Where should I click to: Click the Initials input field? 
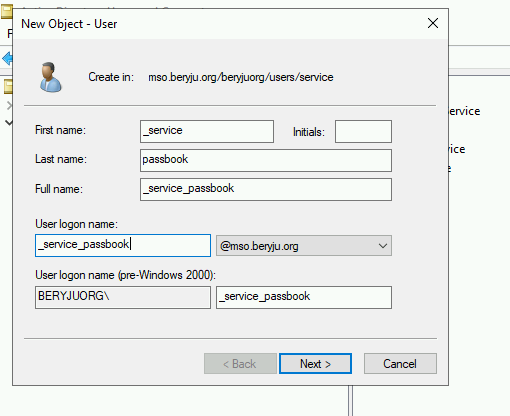tap(363, 131)
